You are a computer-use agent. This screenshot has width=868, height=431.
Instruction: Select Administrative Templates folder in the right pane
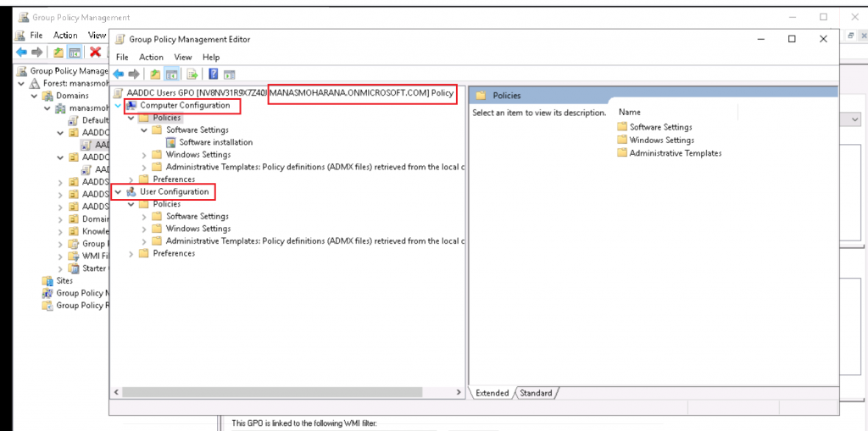tap(675, 153)
